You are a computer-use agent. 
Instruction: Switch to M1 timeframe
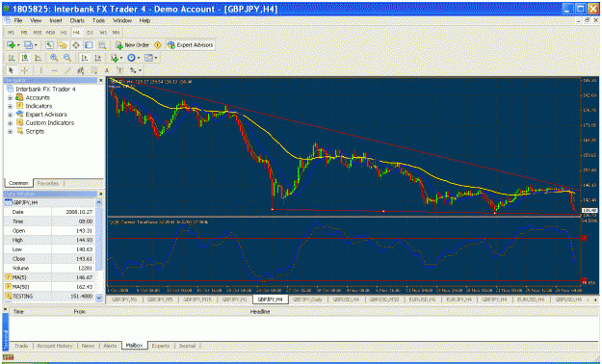(11, 33)
